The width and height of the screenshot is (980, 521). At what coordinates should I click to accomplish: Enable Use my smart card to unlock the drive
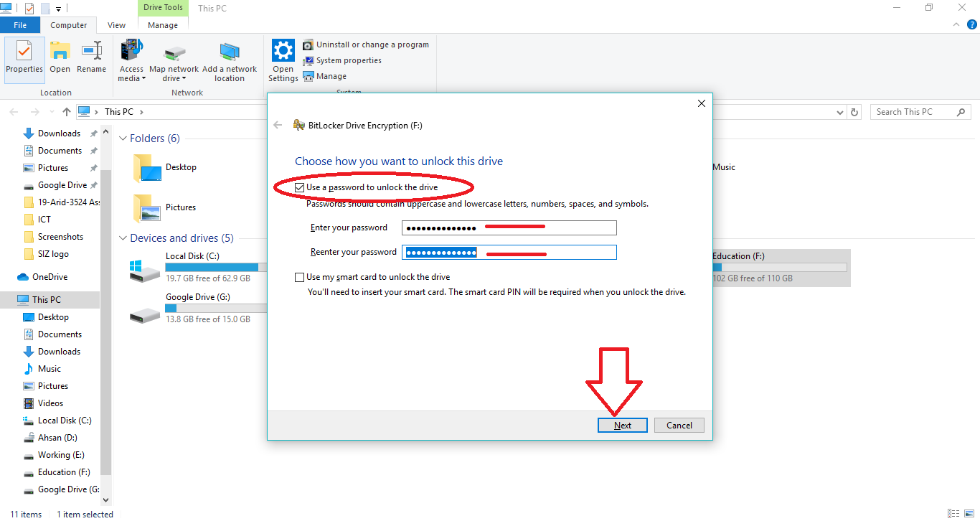(x=299, y=277)
